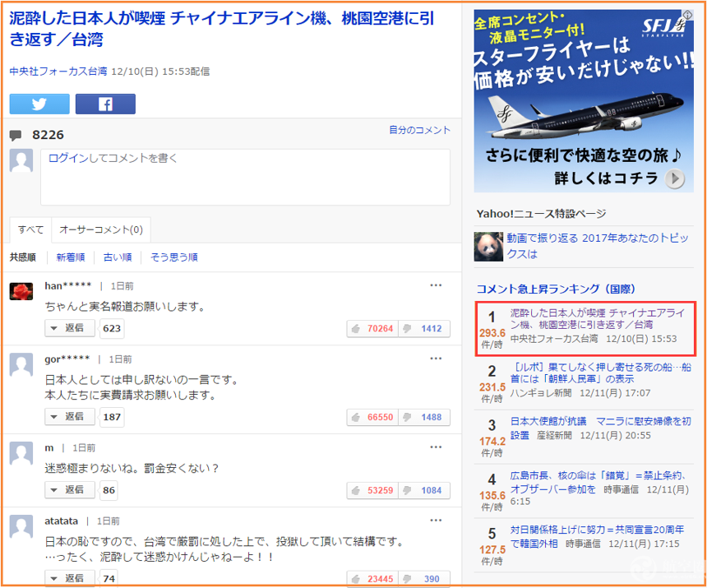Click the text 迷惑極まりないね。罰金安くない？
The image size is (707, 588).
click(132, 469)
